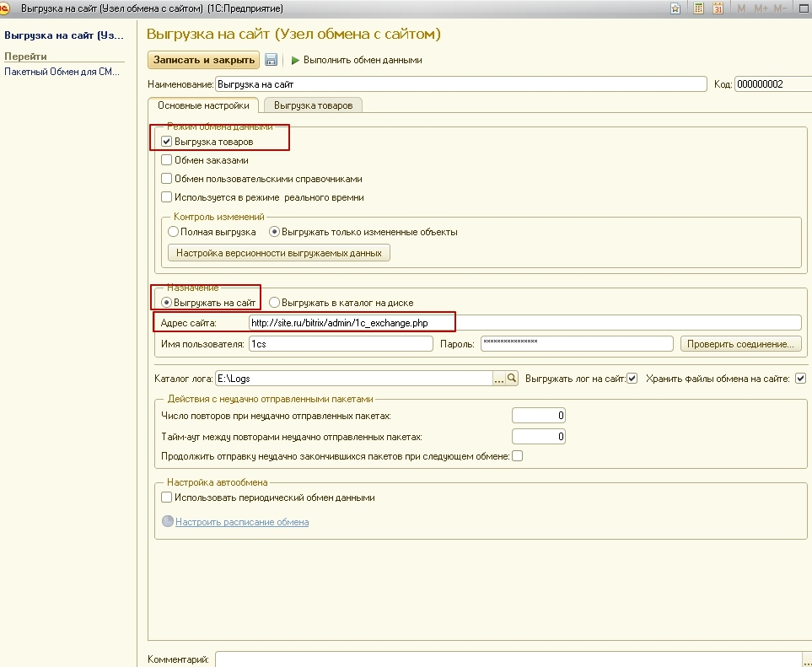Enable 'Используется в режиме реального времни' checkbox
Image resolution: width=812 pixels, height=667 pixels.
tap(166, 197)
